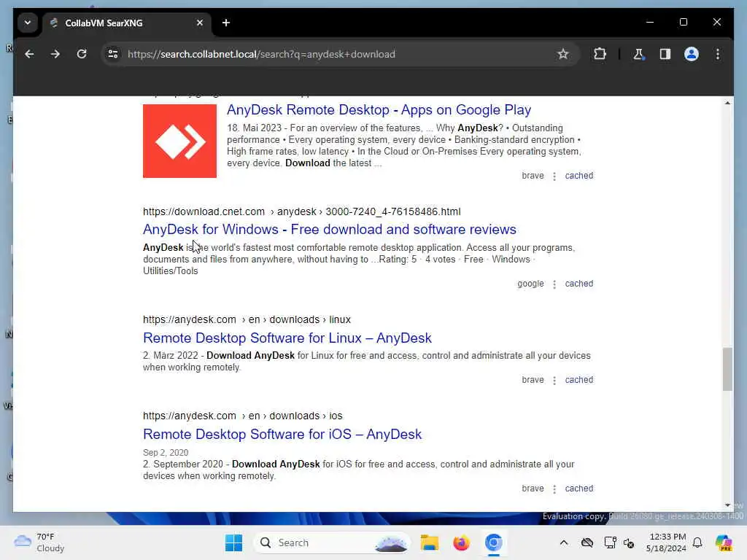This screenshot has width=747, height=560.
Task: Open AnyDesk Remote Desktop Google Play result
Action: tap(379, 110)
